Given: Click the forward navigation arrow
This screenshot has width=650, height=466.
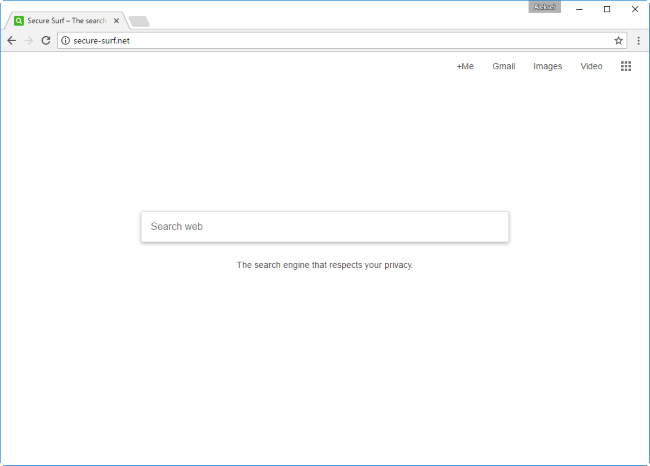Looking at the screenshot, I should pos(28,40).
